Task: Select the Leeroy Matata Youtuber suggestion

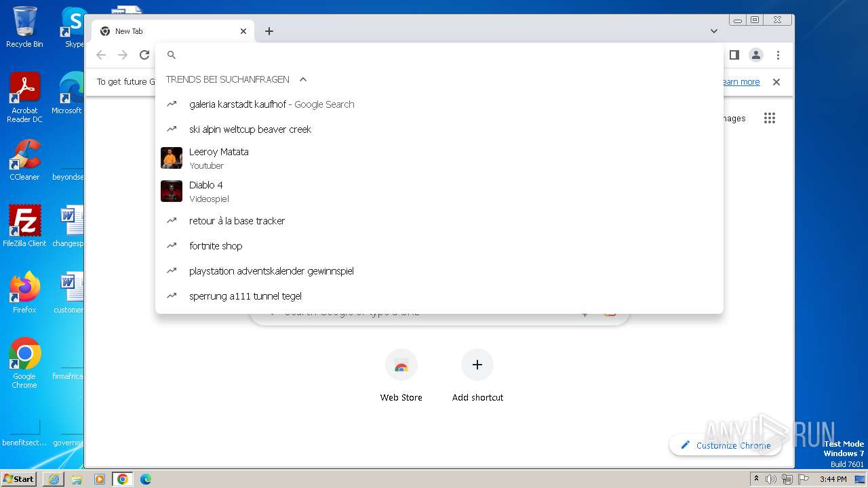Action: click(439, 158)
